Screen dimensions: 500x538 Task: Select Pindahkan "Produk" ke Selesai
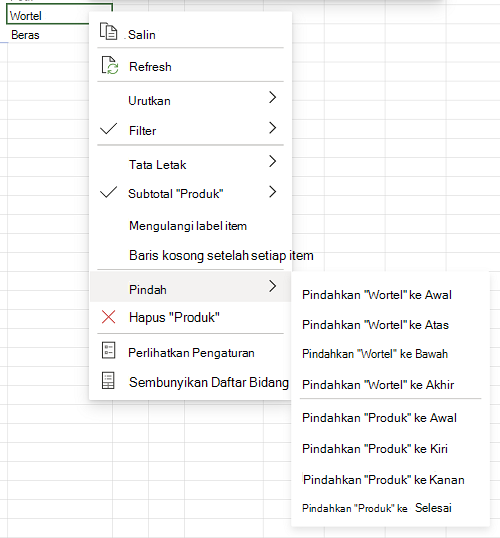[x=390, y=507]
